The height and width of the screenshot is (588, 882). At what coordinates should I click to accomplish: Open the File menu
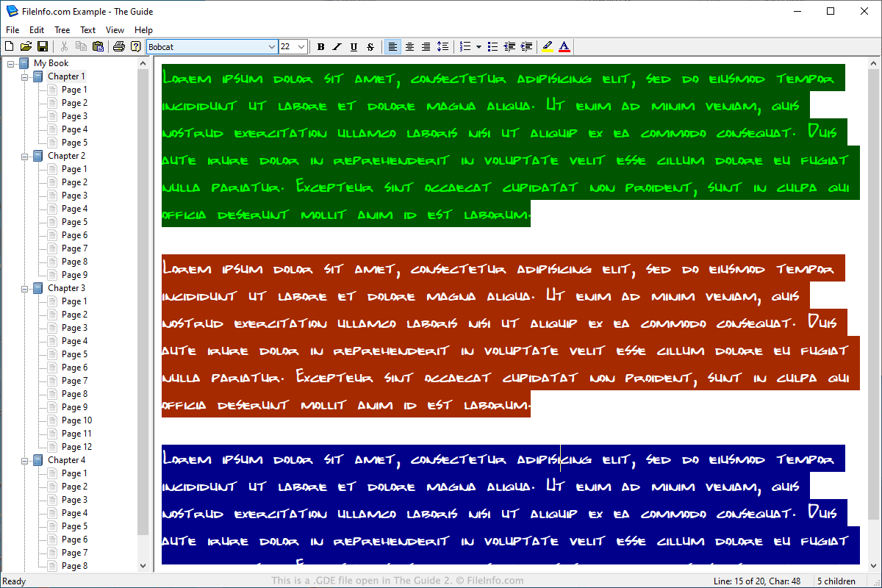click(12, 30)
